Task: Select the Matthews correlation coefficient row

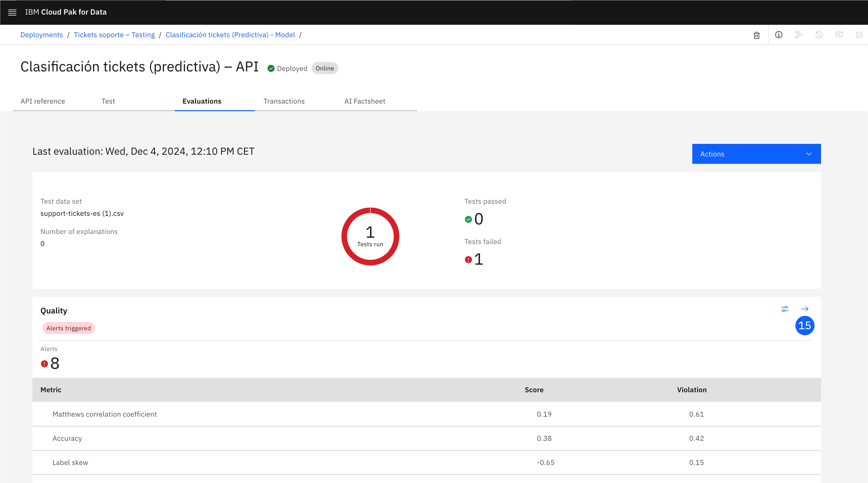Action: (x=427, y=414)
